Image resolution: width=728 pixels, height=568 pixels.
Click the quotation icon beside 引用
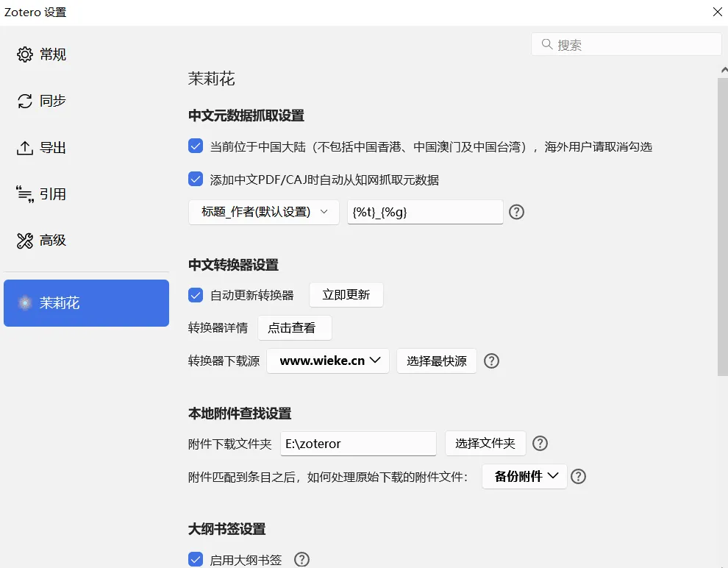[25, 194]
